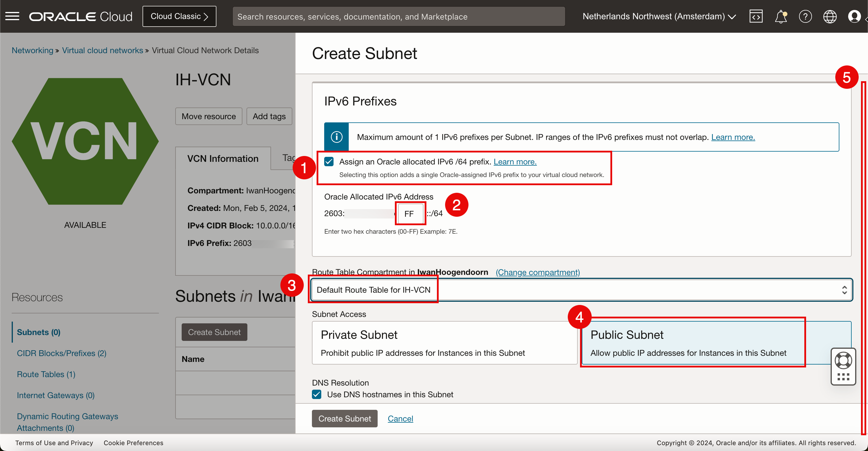Viewport: 868px width, 451px height.
Task: Open Route Tables (1) in Resources
Action: pyautogui.click(x=46, y=374)
